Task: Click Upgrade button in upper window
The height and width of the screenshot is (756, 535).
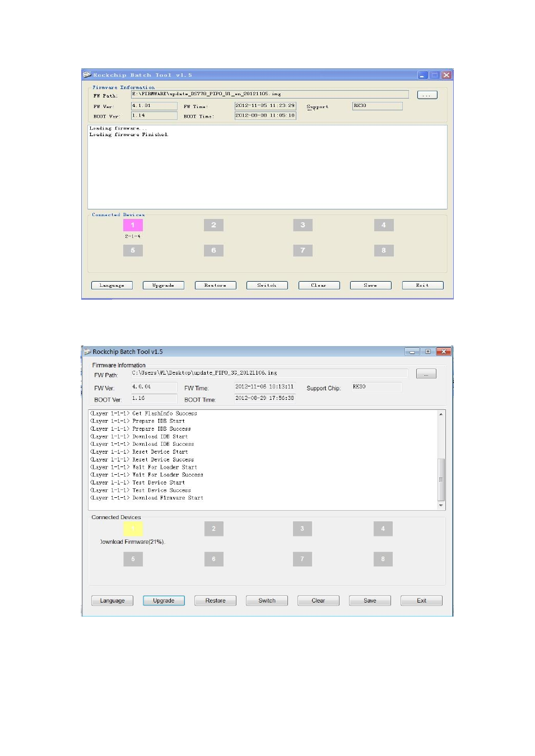Action: [163, 286]
